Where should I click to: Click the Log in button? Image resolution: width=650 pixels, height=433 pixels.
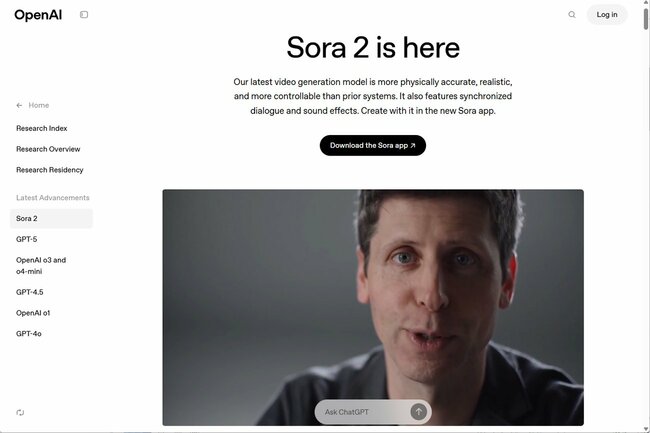[607, 15]
